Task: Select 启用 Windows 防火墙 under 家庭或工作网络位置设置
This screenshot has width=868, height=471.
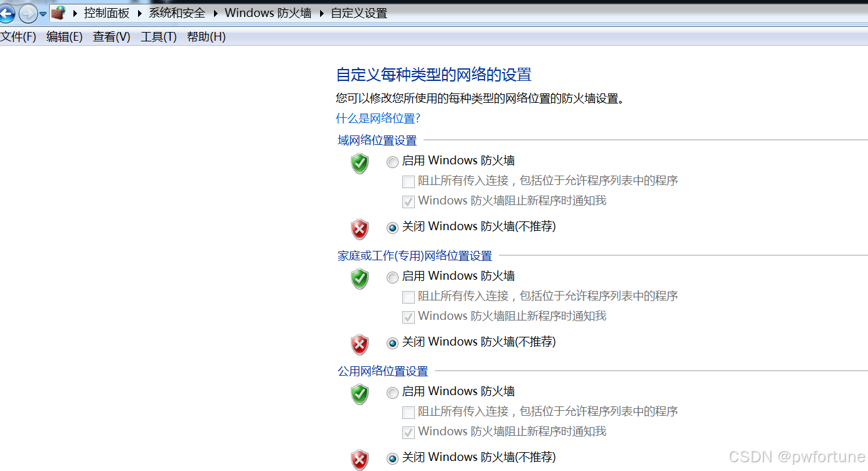Action: [392, 278]
